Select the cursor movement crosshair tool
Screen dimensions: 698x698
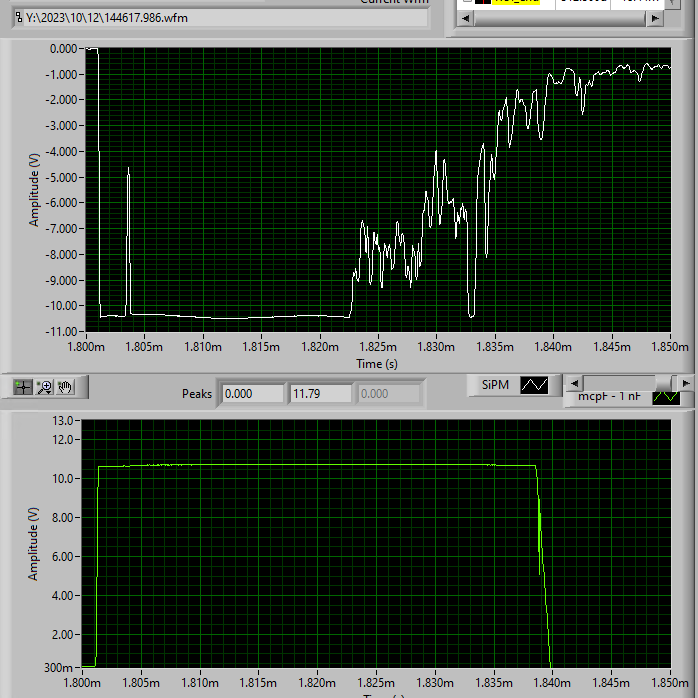[x=23, y=387]
